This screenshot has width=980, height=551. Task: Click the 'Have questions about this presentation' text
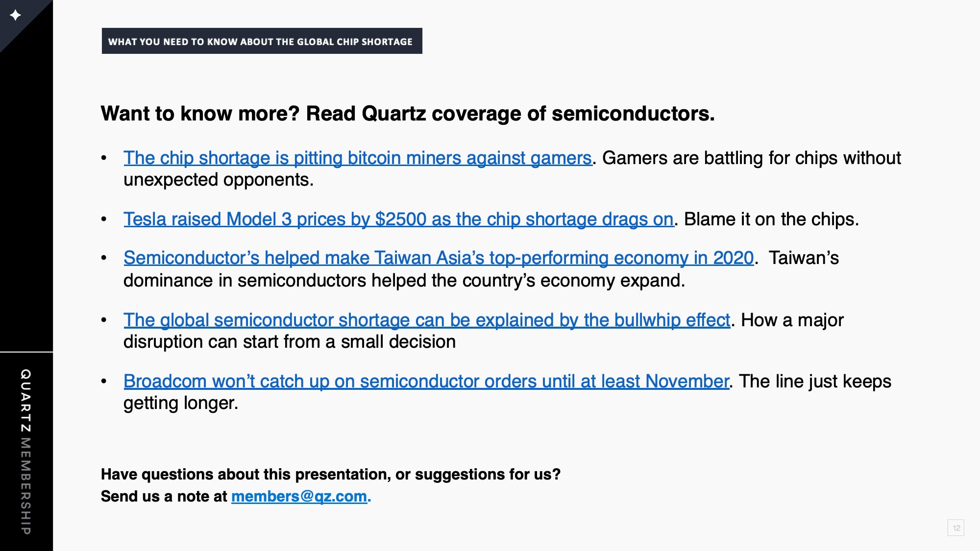331,474
